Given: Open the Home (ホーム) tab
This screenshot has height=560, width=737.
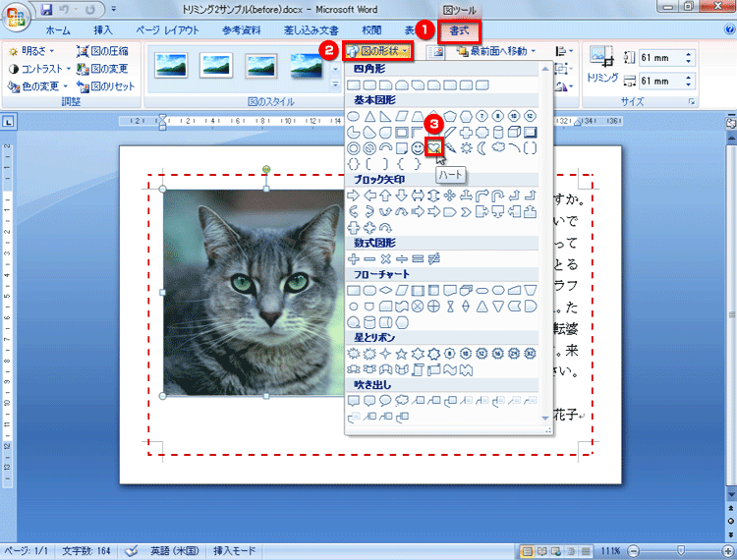Looking at the screenshot, I should coord(58,30).
